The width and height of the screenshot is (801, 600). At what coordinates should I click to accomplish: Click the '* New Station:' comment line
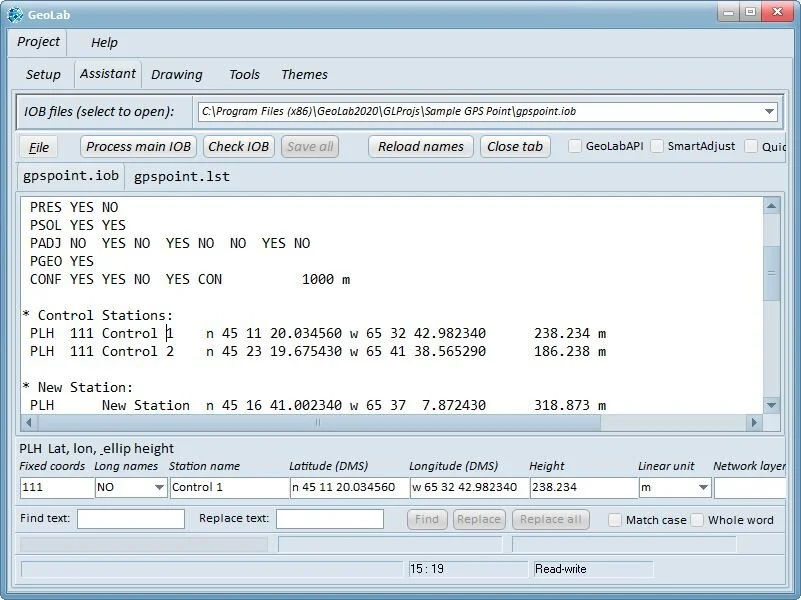click(78, 387)
